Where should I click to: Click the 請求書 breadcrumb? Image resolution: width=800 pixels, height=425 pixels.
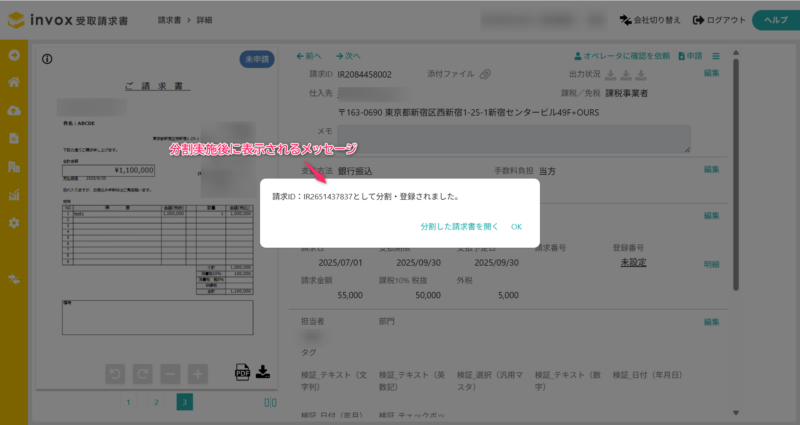point(169,20)
